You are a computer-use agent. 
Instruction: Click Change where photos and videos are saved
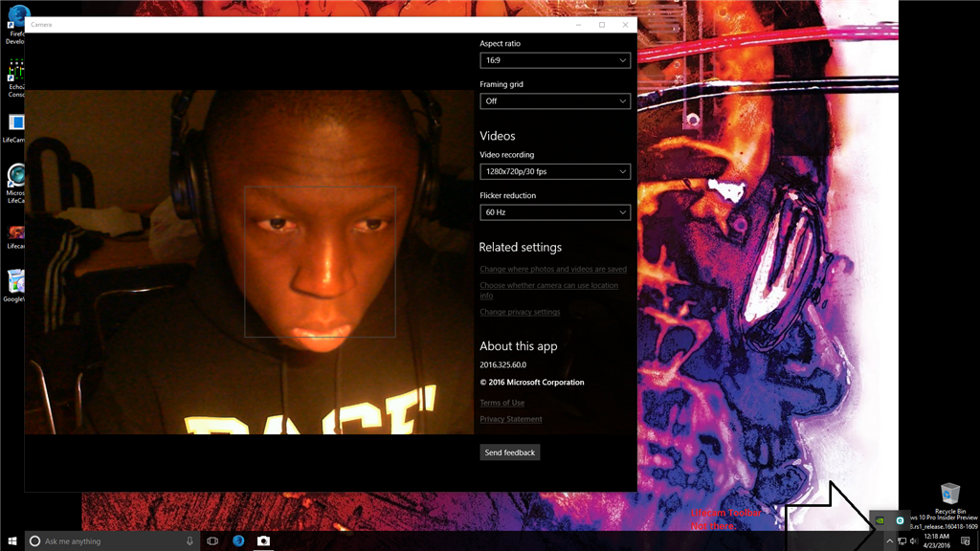pos(553,269)
